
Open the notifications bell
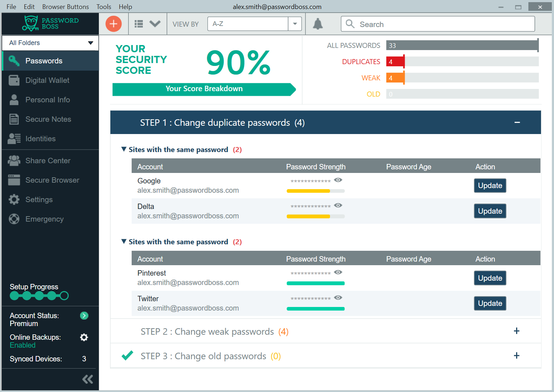[x=318, y=24]
